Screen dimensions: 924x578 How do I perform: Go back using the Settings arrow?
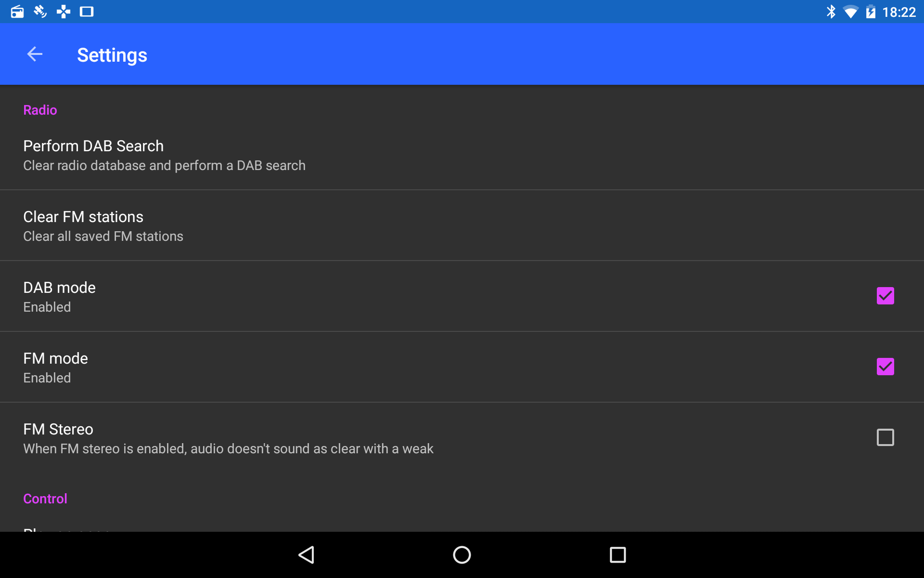pyautogui.click(x=35, y=54)
